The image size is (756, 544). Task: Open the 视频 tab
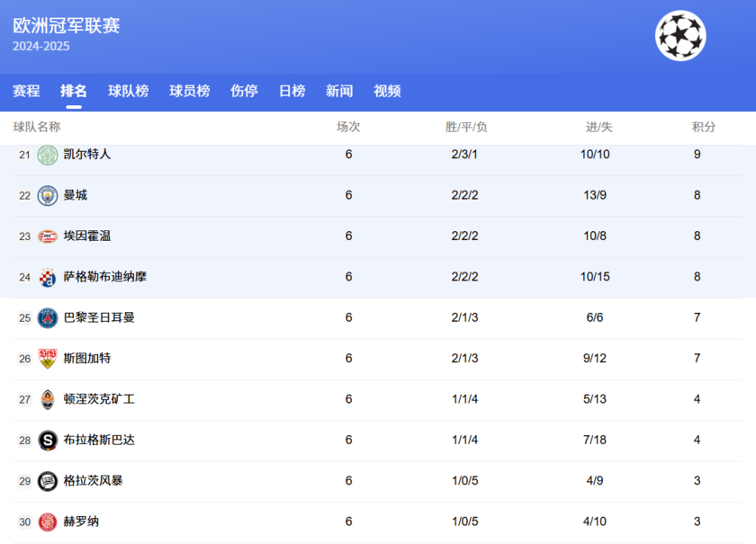[x=387, y=91]
